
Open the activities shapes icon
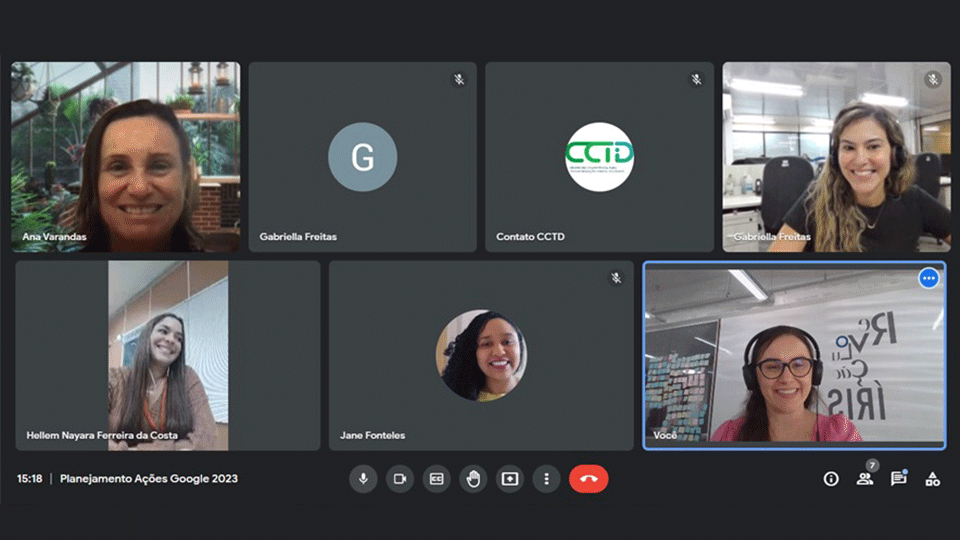click(x=932, y=479)
